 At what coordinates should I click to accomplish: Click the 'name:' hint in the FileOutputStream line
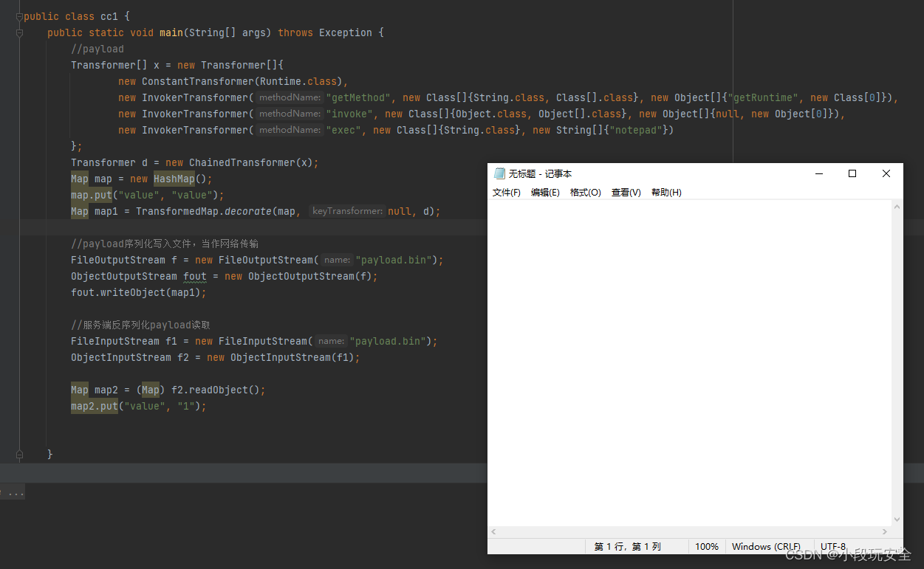tap(337, 260)
